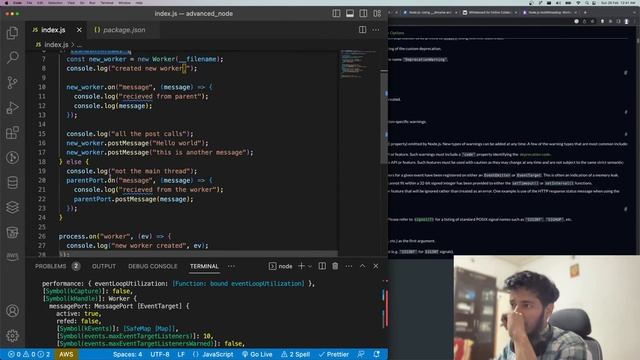Change end of line LF
This screenshot has height=360, width=640.
[181, 354]
